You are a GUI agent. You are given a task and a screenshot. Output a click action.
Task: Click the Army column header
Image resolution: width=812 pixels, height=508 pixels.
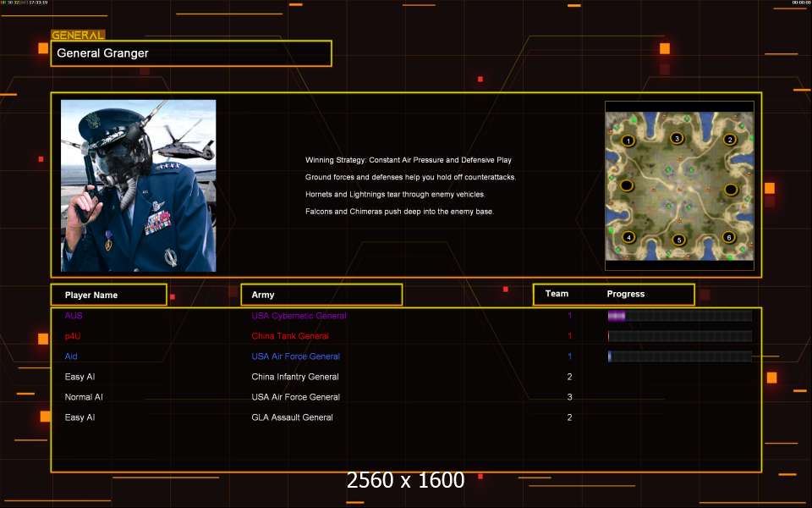pyautogui.click(x=321, y=295)
